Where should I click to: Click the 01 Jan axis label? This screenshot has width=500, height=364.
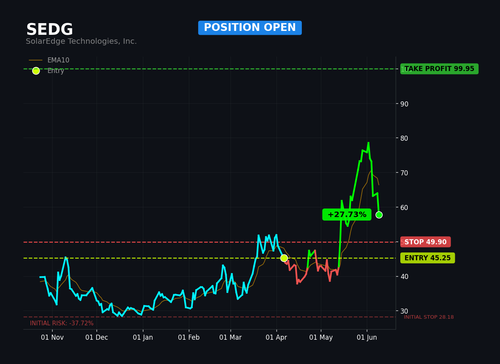click(143, 337)
